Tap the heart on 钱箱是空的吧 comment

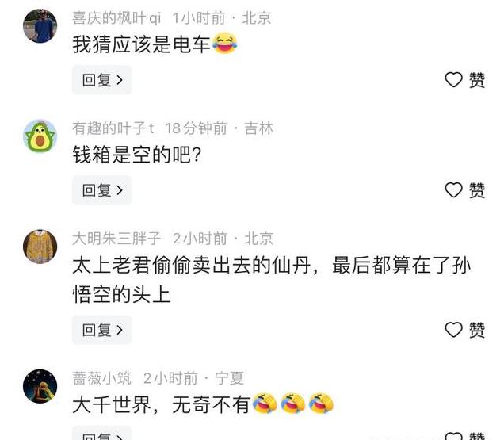(x=453, y=190)
